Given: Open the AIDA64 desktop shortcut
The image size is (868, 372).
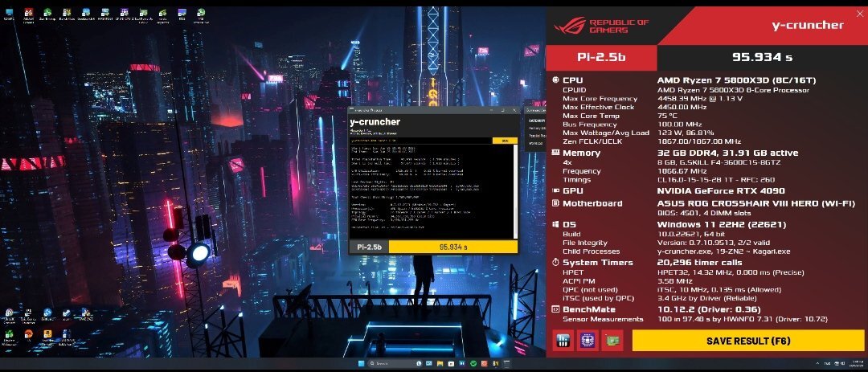Looking at the screenshot, I should [x=29, y=14].
